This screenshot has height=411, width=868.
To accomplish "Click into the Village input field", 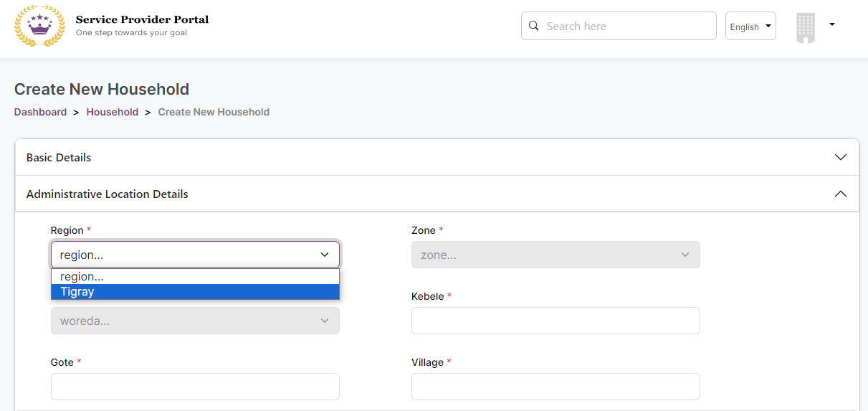I will [555, 387].
